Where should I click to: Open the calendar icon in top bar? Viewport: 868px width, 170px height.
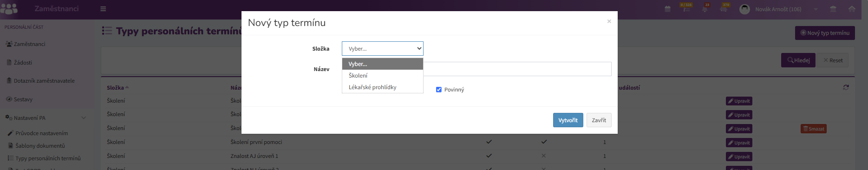667,9
